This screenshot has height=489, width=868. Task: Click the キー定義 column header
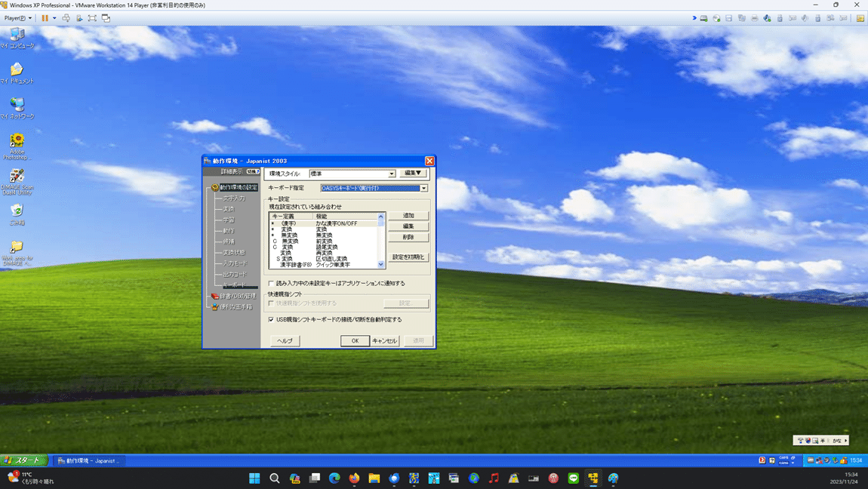(291, 217)
